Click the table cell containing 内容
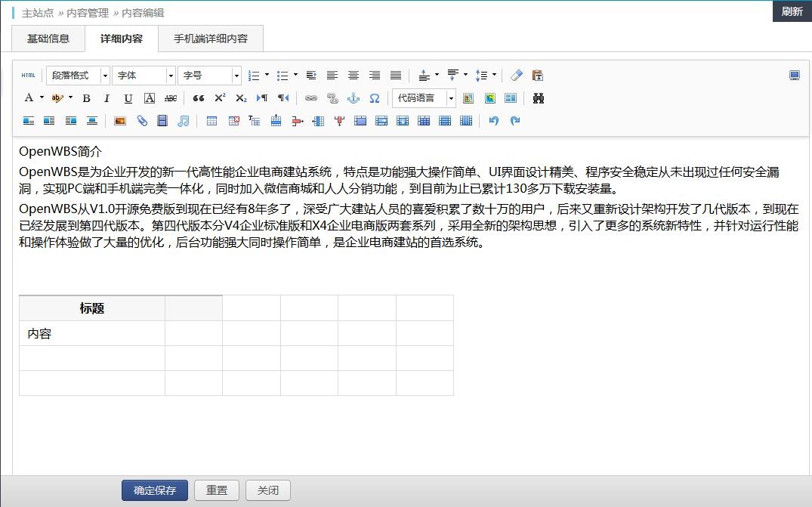This screenshot has height=507, width=812. 92,333
